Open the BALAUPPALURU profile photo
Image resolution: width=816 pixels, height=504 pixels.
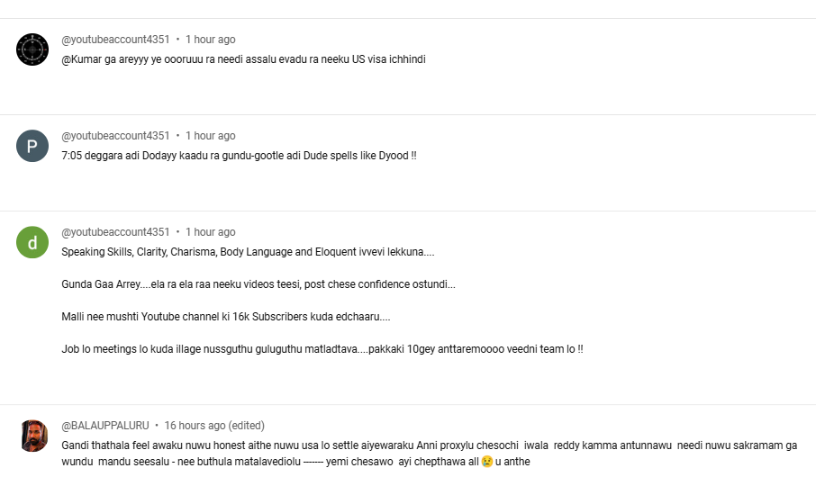coord(32,436)
